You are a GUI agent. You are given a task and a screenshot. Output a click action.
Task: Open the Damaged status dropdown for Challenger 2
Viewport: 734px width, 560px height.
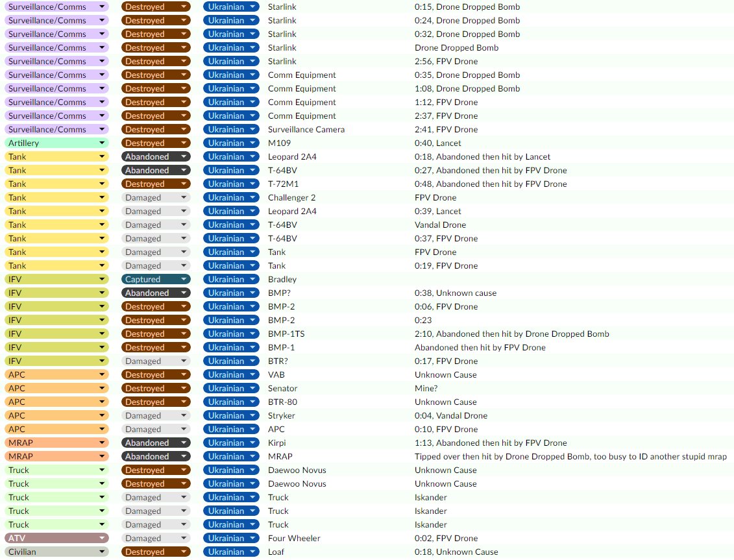point(156,198)
